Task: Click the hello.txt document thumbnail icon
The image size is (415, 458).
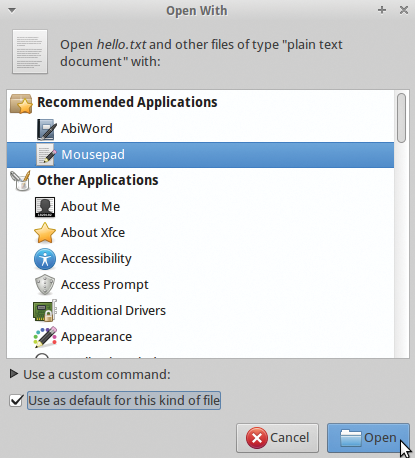Action: coord(30,52)
